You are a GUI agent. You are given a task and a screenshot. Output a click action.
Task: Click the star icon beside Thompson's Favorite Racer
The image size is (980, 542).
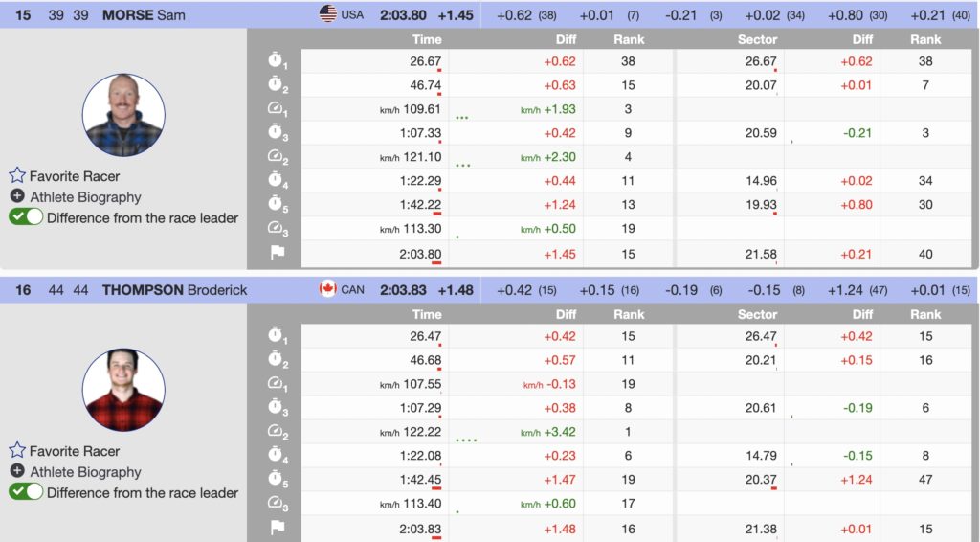(16, 451)
